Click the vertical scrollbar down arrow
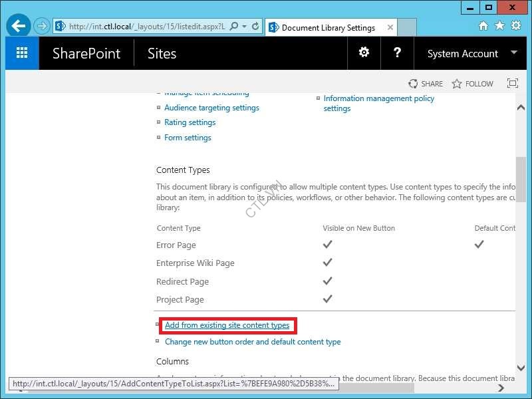 coord(521,368)
